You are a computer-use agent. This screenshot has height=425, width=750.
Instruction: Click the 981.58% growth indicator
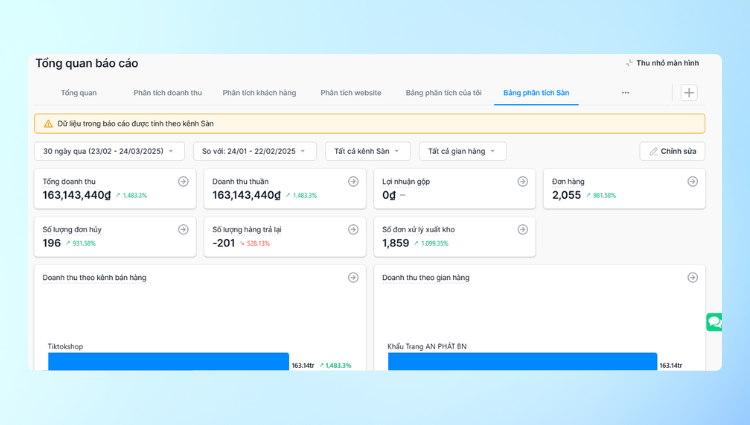[x=601, y=196]
